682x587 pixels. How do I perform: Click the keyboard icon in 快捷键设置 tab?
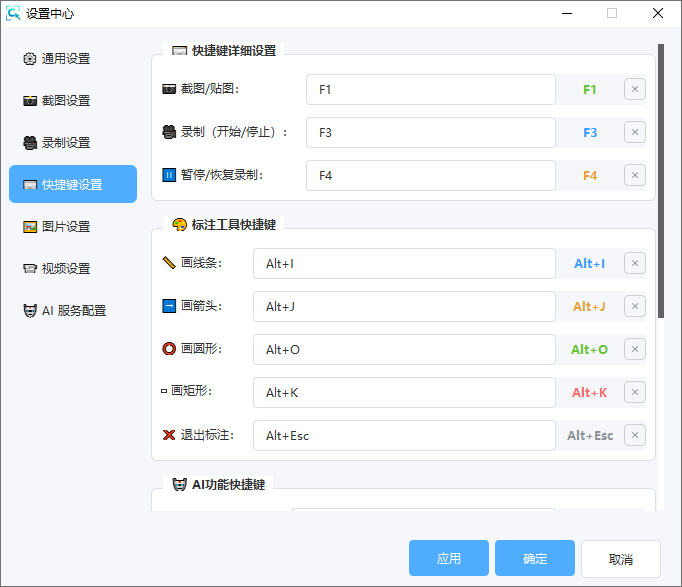point(30,185)
